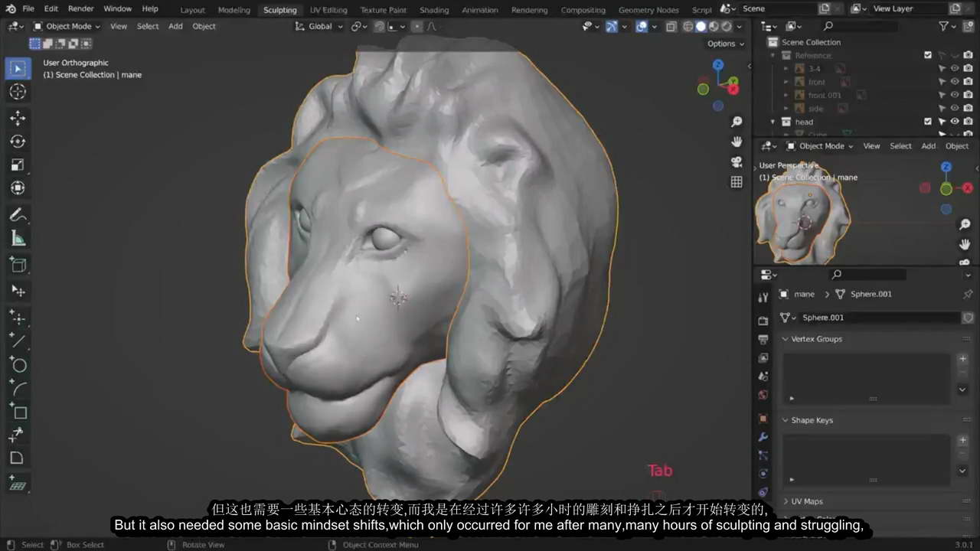Select solid viewport shading
Viewport: 980px width, 551px height.
click(701, 26)
